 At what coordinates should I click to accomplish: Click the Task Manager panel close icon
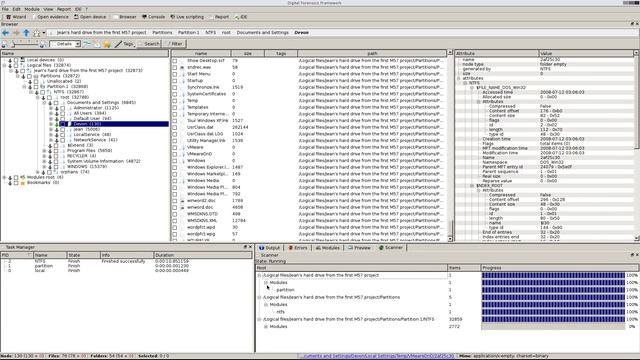click(250, 247)
